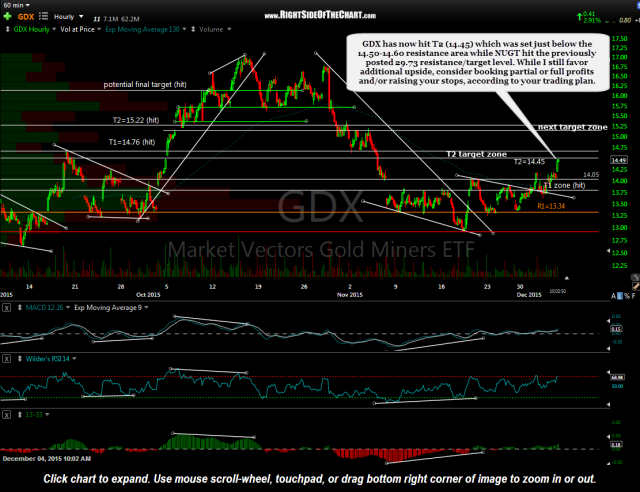The height and width of the screenshot is (492, 640).
Task: Click the GDX annotation callout text box
Action: pyautogui.click(x=477, y=62)
